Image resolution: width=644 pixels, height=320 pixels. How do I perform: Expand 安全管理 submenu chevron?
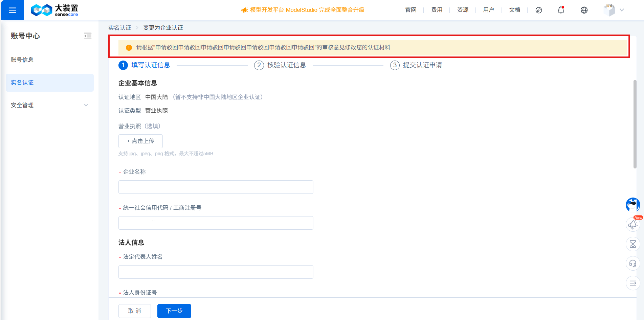click(86, 105)
